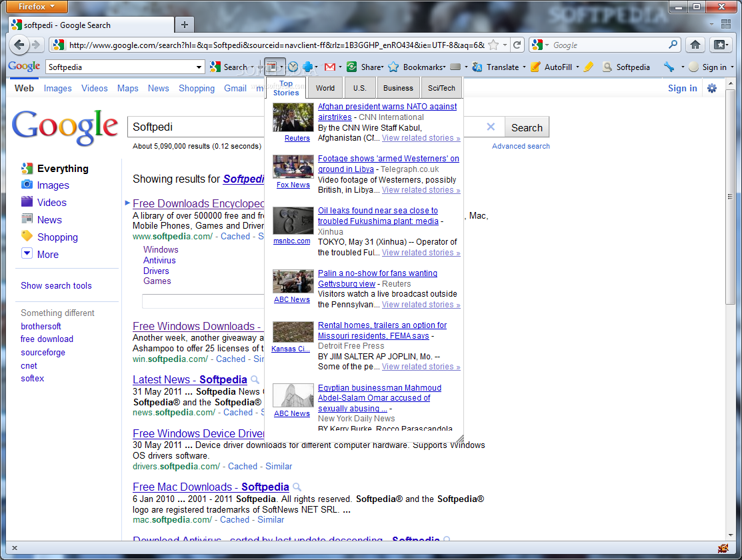Click Show search tools

pos(56,285)
